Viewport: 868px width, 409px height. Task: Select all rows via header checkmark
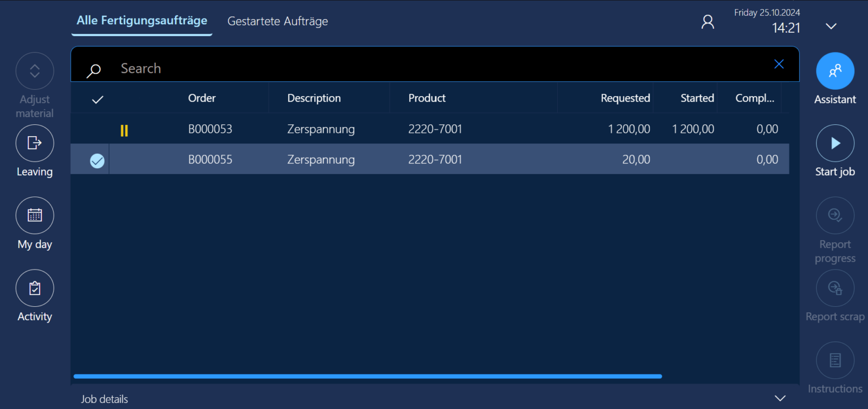97,99
